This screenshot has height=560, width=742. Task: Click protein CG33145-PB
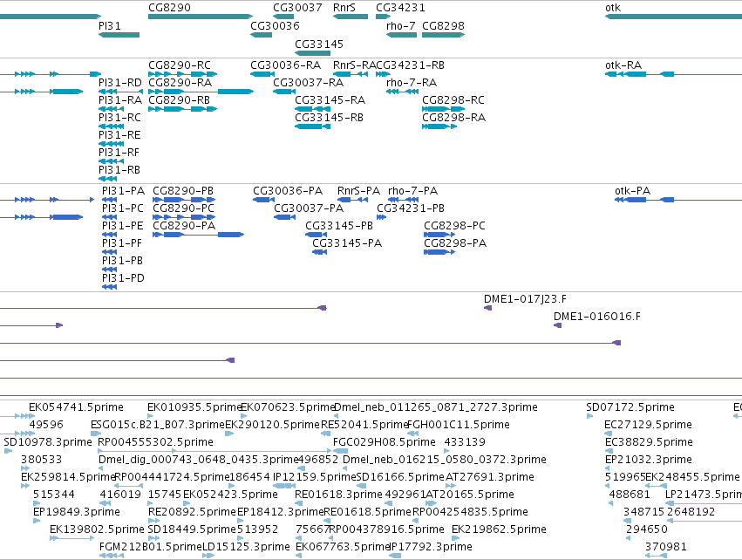pos(317,235)
